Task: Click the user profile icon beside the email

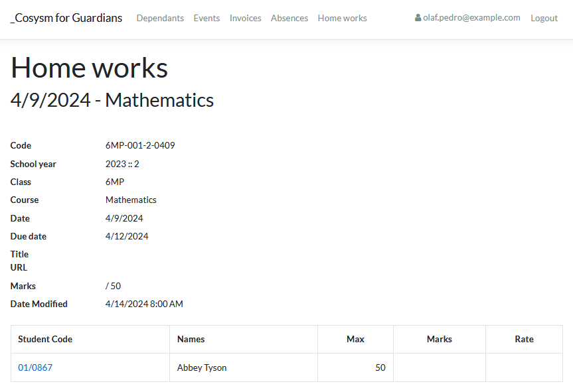Action: (x=417, y=17)
